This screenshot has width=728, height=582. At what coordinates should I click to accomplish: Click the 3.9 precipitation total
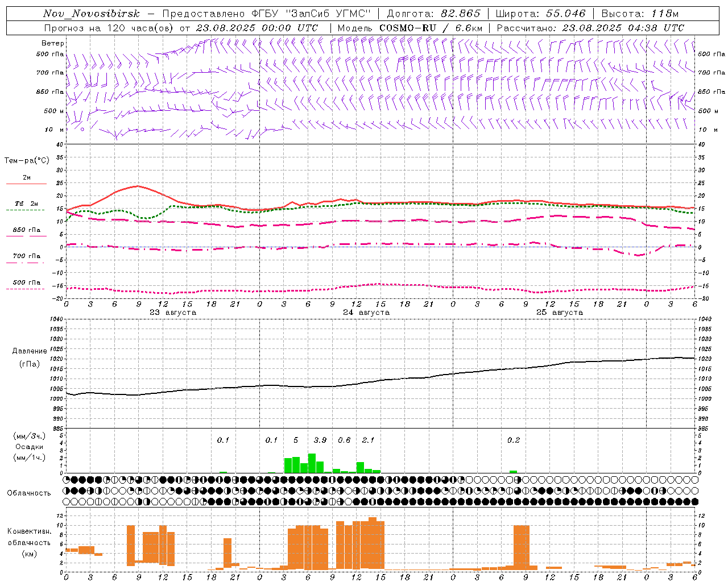coord(320,440)
